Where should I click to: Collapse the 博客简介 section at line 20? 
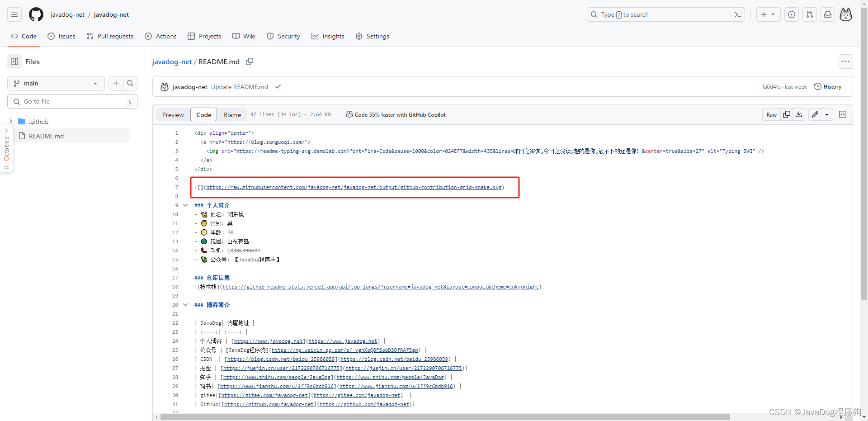[185, 304]
